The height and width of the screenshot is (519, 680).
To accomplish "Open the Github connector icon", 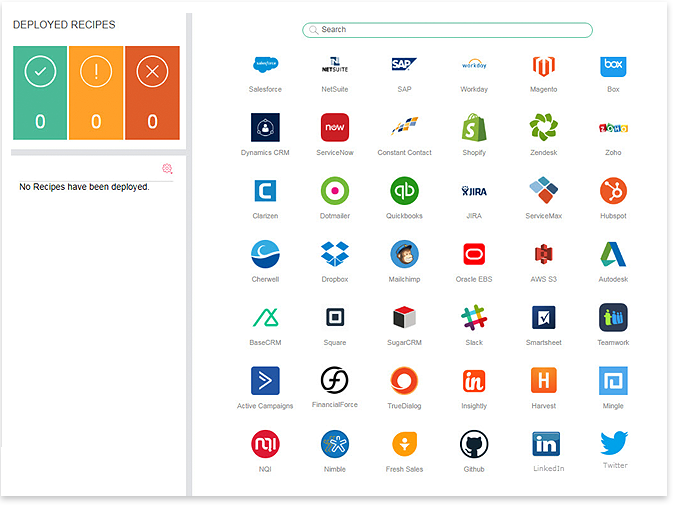I will (x=474, y=444).
